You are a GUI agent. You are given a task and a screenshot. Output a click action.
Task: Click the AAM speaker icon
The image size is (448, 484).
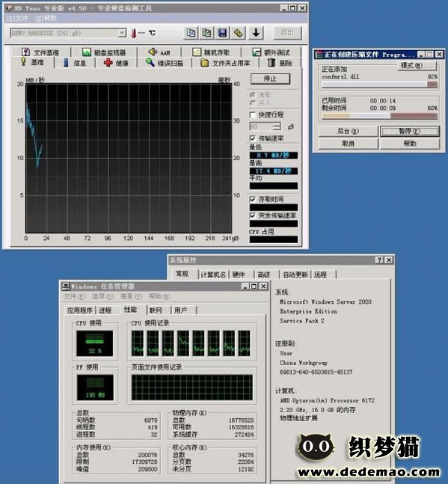coord(153,52)
